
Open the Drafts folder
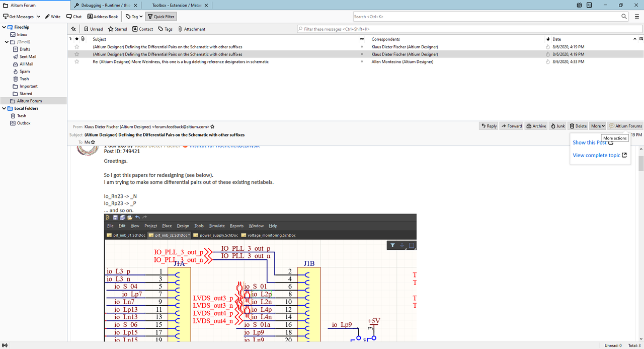click(25, 49)
